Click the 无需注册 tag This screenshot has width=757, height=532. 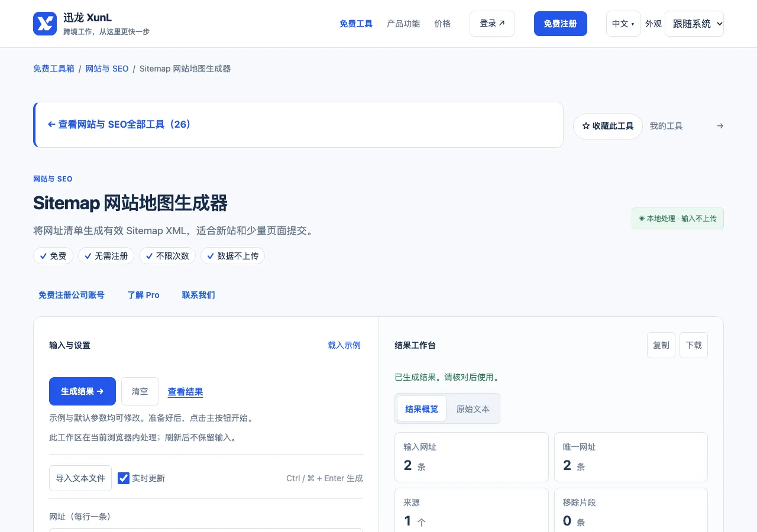(x=106, y=256)
